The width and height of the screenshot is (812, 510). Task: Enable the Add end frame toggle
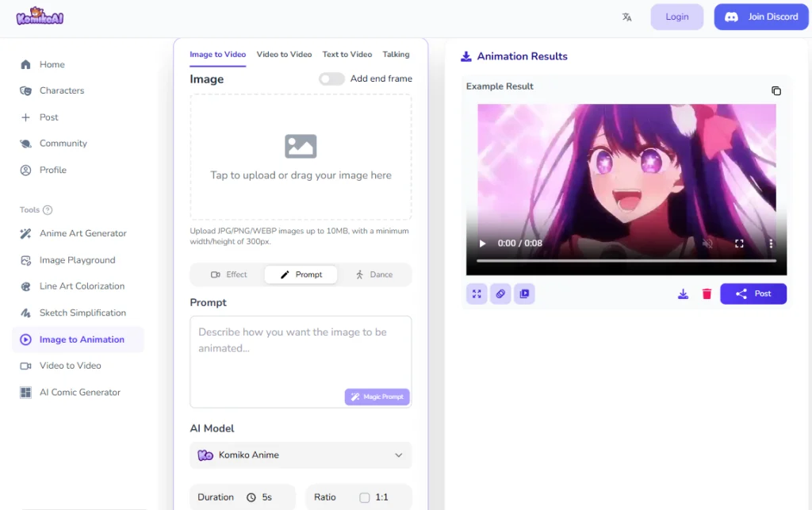point(331,79)
